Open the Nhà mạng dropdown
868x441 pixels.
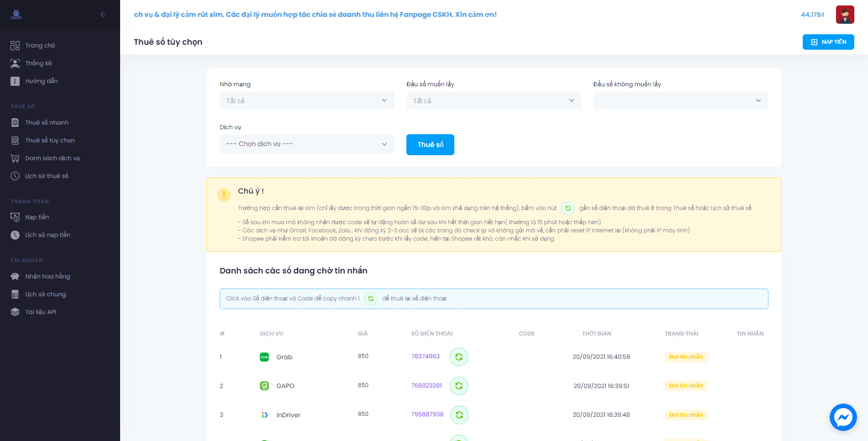point(307,101)
